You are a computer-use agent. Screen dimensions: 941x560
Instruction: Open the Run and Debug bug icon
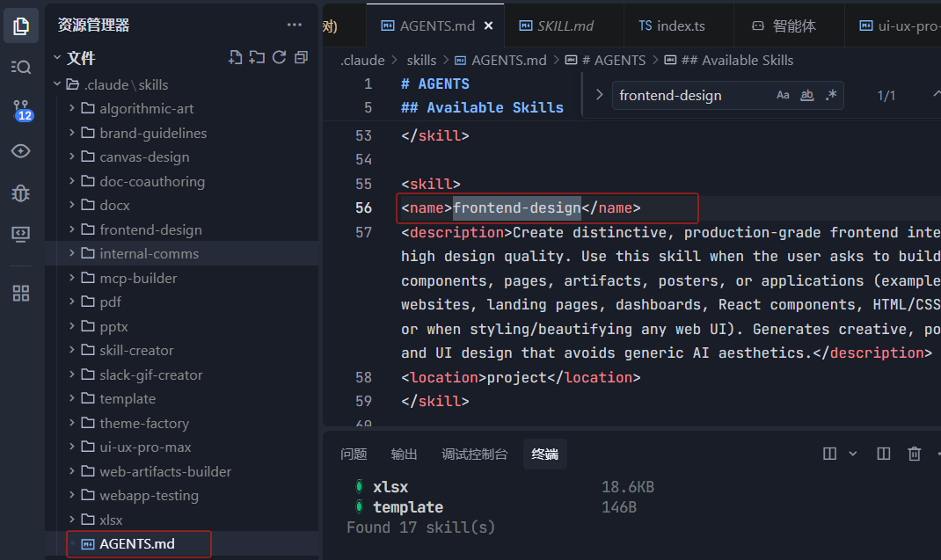[21, 193]
